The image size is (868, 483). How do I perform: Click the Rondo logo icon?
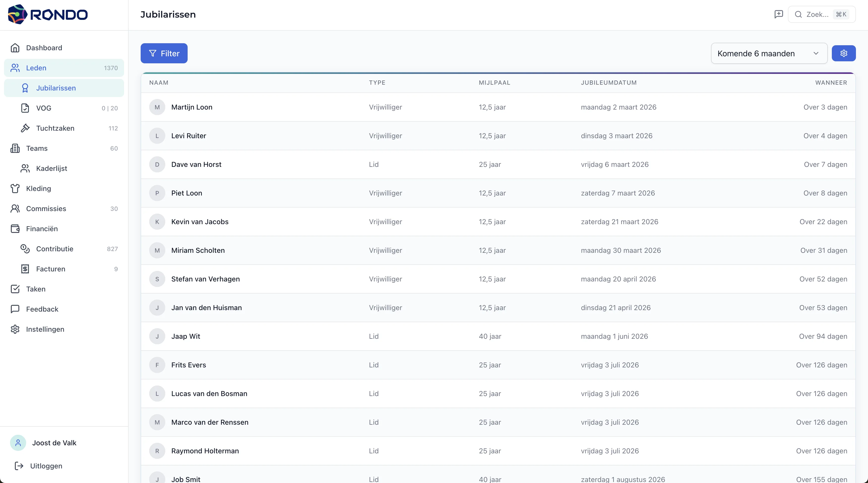18,15
